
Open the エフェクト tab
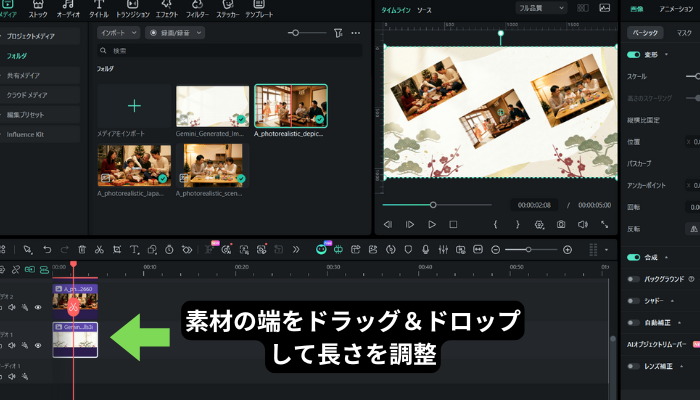[x=167, y=9]
